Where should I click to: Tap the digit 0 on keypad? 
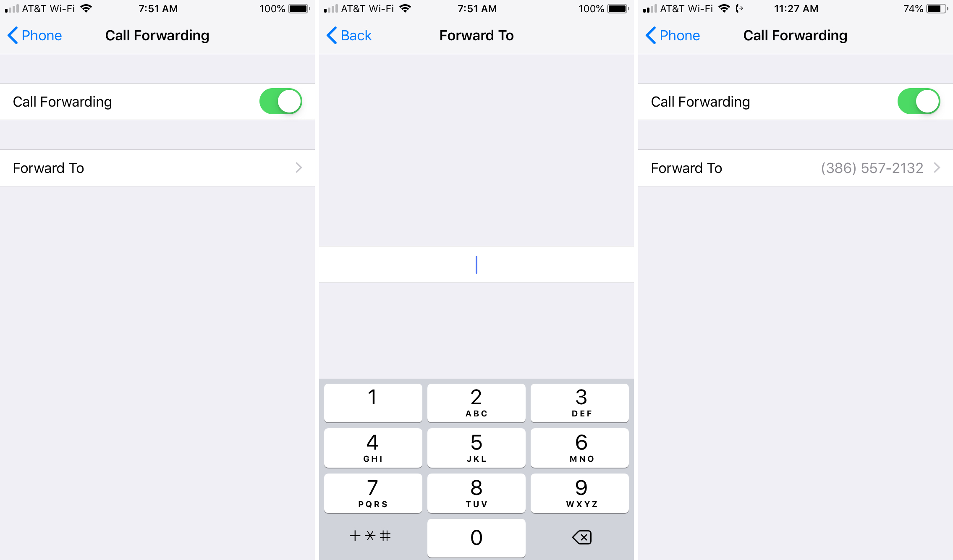[x=476, y=536]
